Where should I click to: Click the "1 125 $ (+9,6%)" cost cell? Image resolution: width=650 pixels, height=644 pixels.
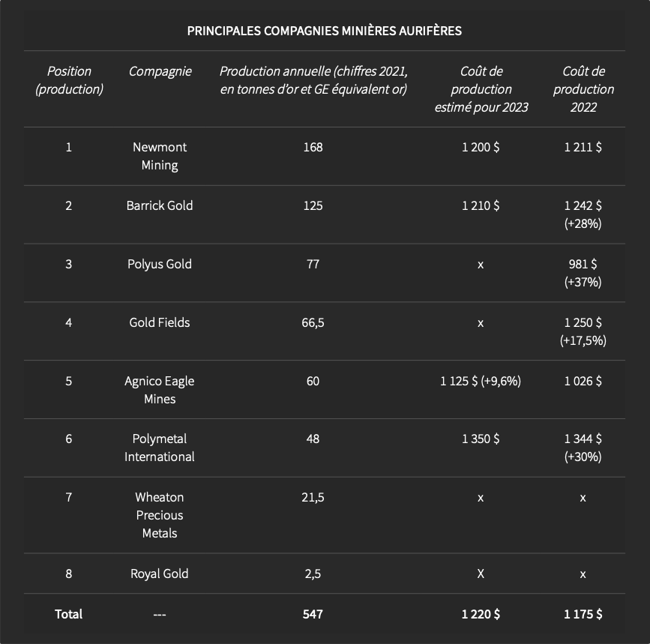(481, 381)
